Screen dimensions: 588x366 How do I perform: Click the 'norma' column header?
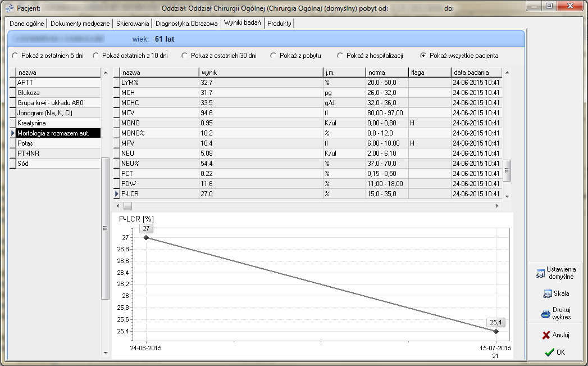387,73
